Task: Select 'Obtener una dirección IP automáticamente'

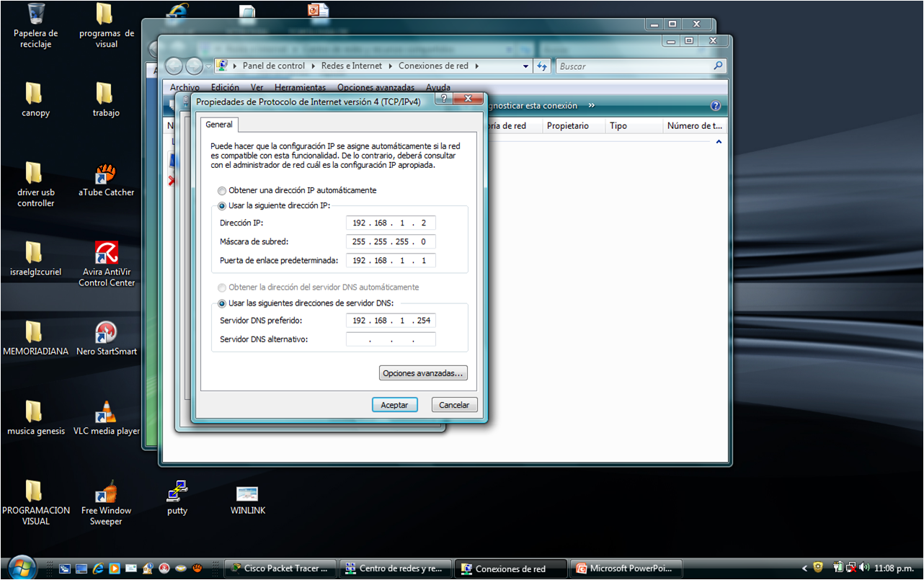Action: tap(221, 190)
